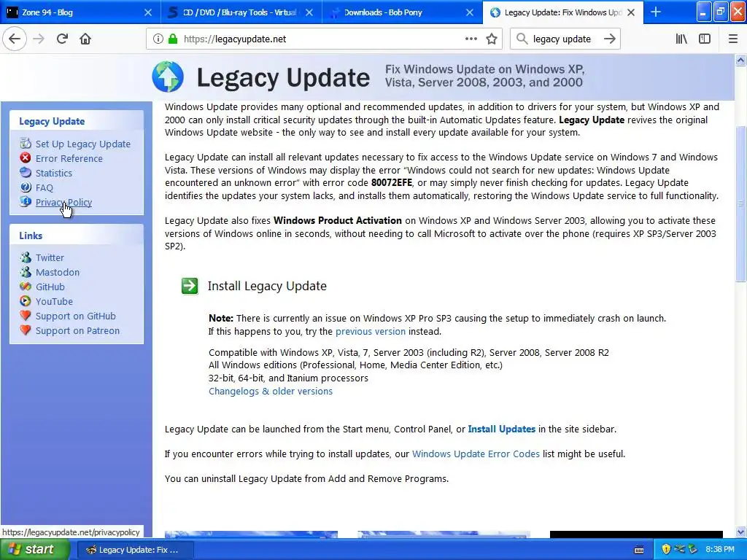Show site information icon in address bar
This screenshot has height=560, width=747.
coord(158,39)
